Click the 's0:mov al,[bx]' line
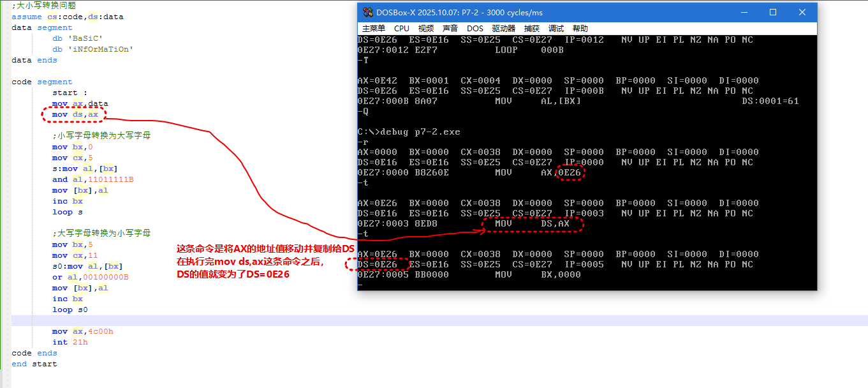The width and height of the screenshot is (868, 388). [x=88, y=266]
